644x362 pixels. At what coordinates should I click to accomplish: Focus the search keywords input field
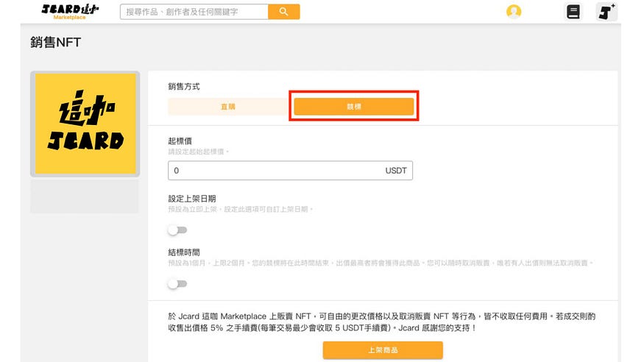click(194, 12)
